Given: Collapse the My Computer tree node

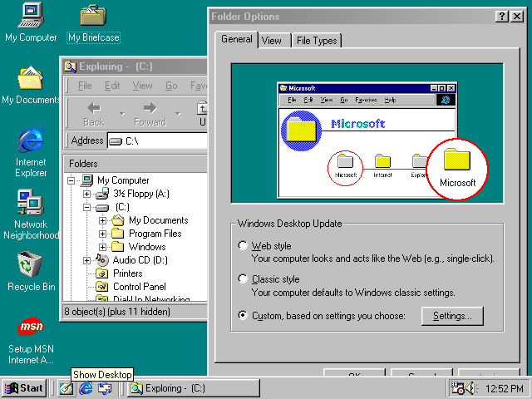Looking at the screenshot, I should [71, 180].
